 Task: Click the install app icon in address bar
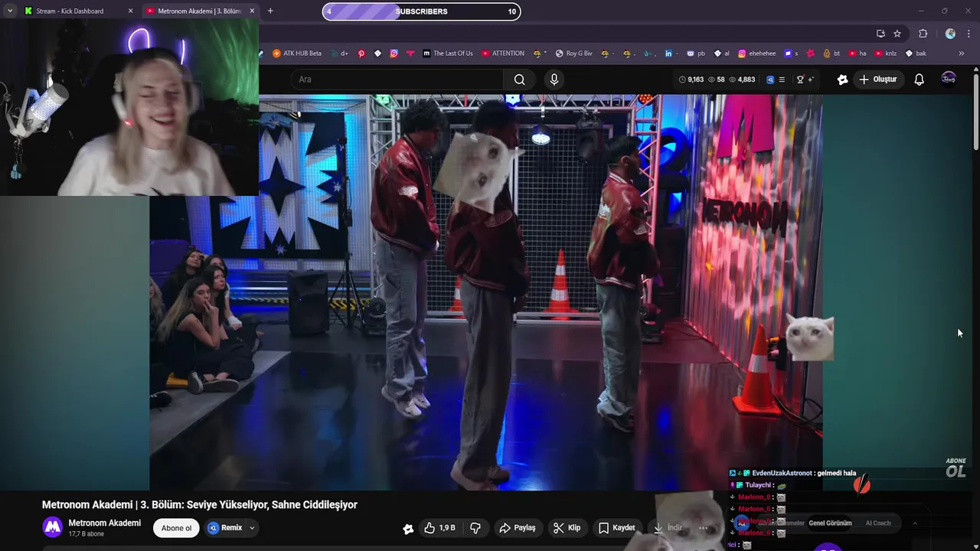(880, 34)
